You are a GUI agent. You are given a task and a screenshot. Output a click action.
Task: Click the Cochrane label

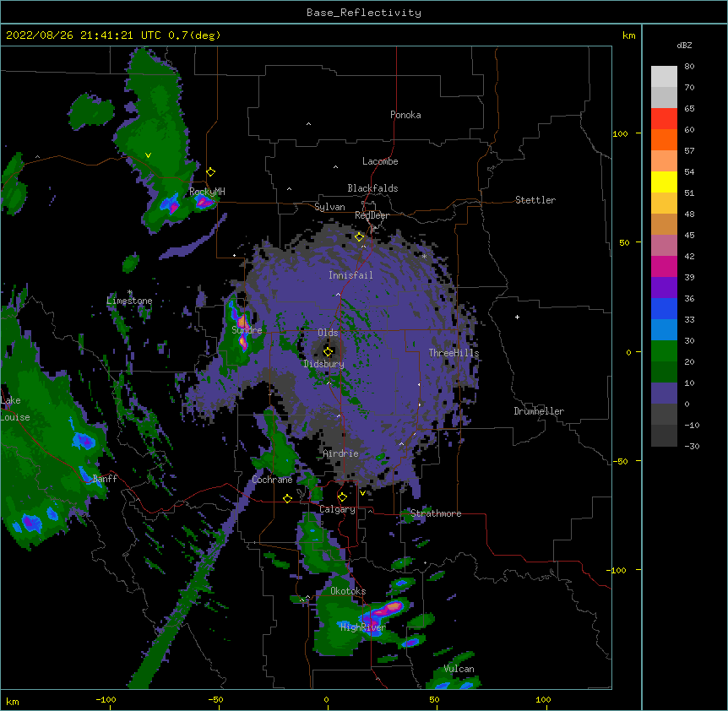(x=272, y=480)
